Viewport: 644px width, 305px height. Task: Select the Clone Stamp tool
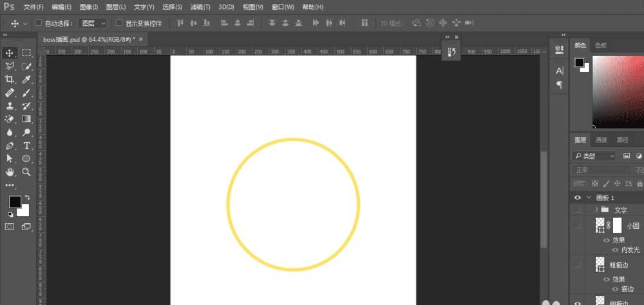tap(10, 106)
